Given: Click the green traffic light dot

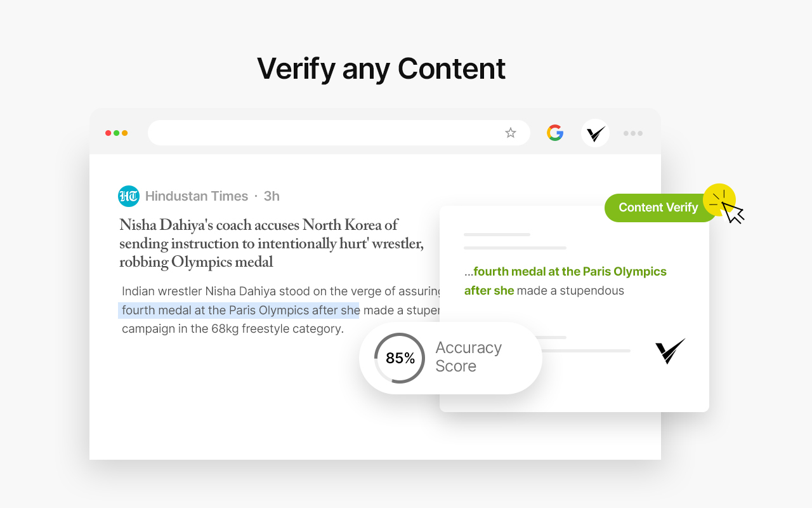Looking at the screenshot, I should [x=116, y=133].
